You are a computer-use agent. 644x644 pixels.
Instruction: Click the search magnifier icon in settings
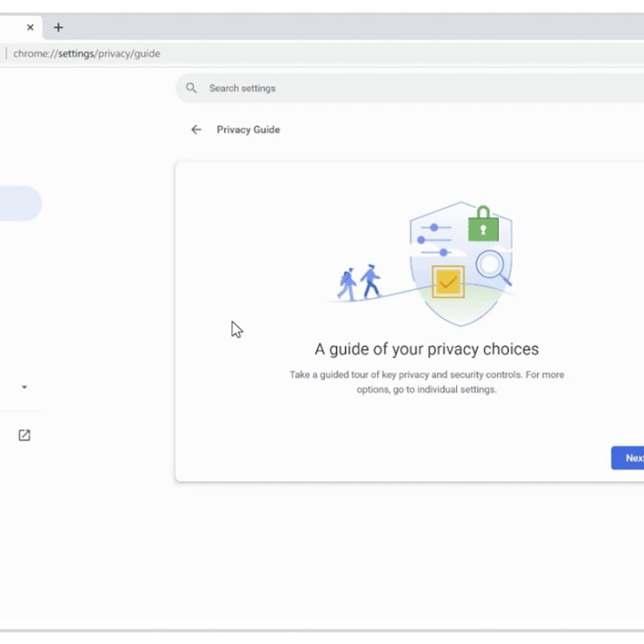191,88
